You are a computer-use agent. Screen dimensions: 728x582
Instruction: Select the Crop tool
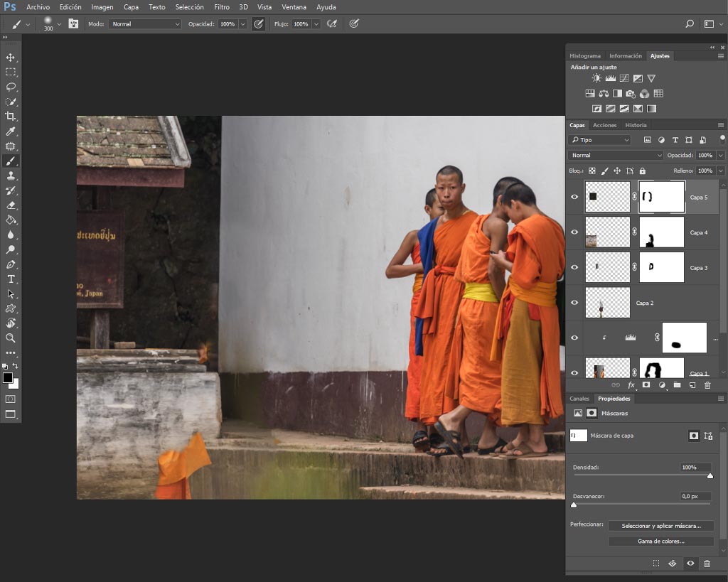(10, 116)
